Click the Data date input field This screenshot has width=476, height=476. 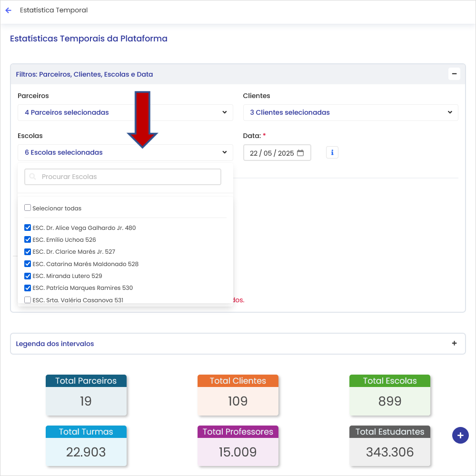pos(277,152)
